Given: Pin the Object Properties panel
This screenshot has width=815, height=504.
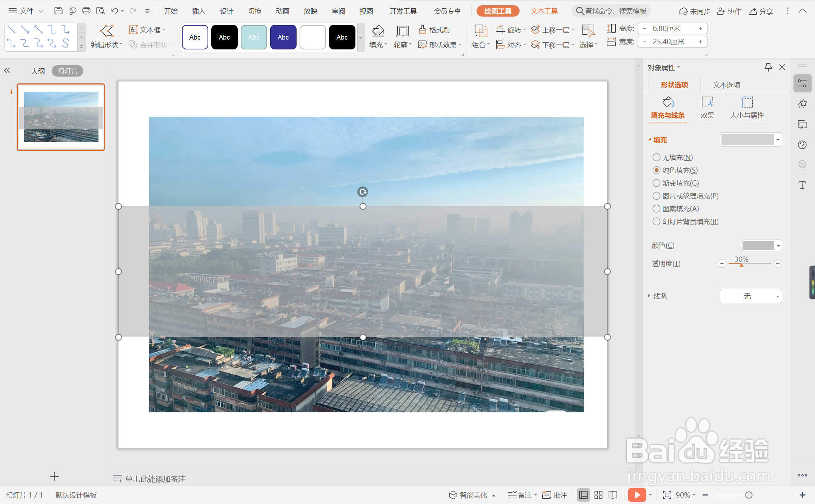Looking at the screenshot, I should pyautogui.click(x=768, y=67).
